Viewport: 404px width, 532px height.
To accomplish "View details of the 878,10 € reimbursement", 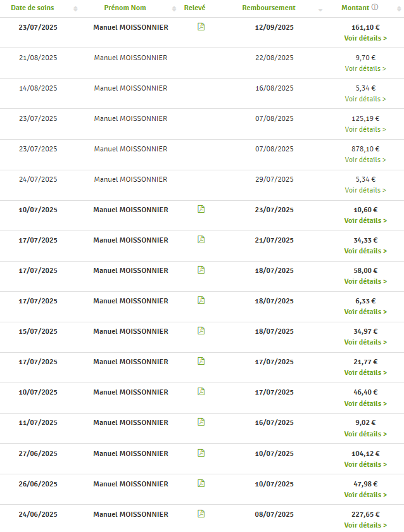I will 365,160.
